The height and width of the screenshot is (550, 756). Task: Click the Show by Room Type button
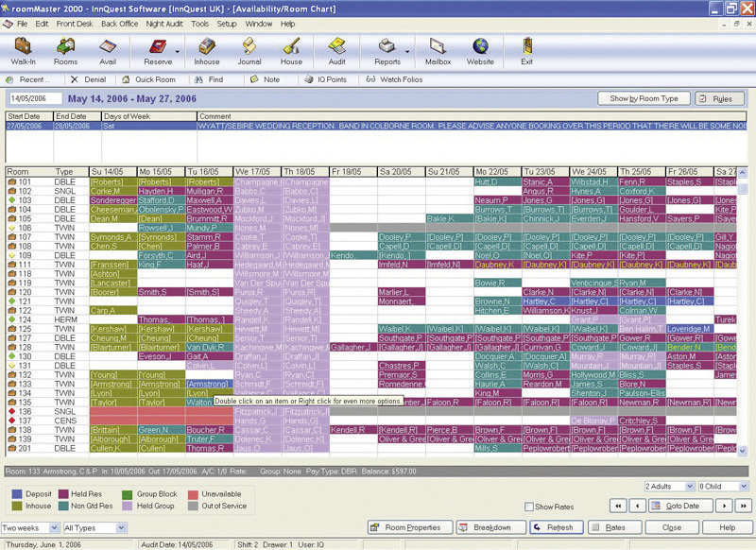point(644,98)
